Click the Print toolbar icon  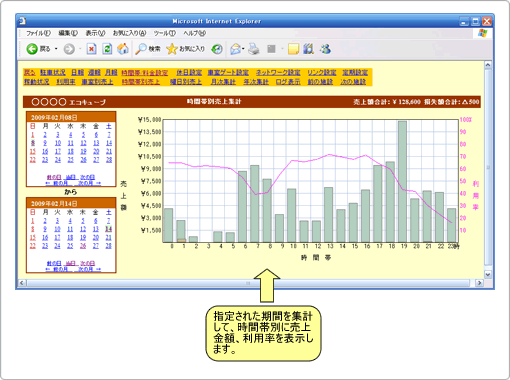tap(254, 49)
